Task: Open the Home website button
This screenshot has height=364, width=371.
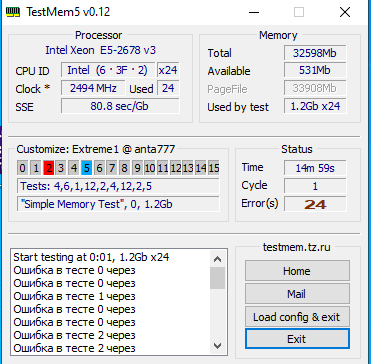Action: click(297, 271)
